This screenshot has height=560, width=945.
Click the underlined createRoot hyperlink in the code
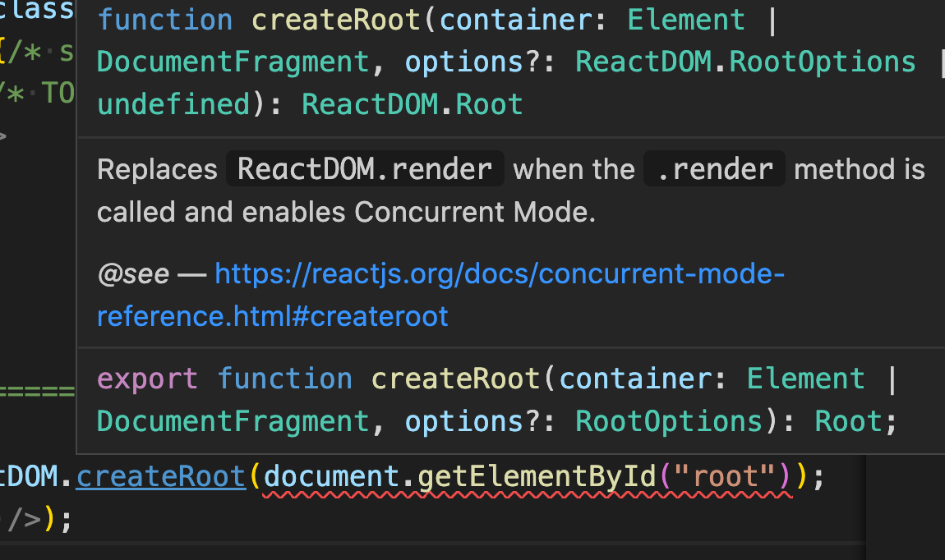coord(160,476)
